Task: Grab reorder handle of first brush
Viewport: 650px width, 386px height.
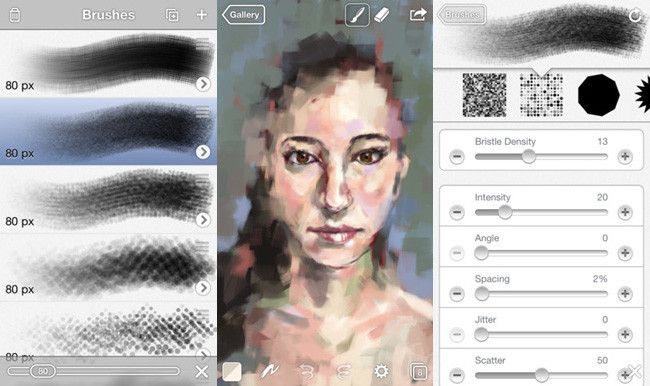Action: tap(202, 44)
